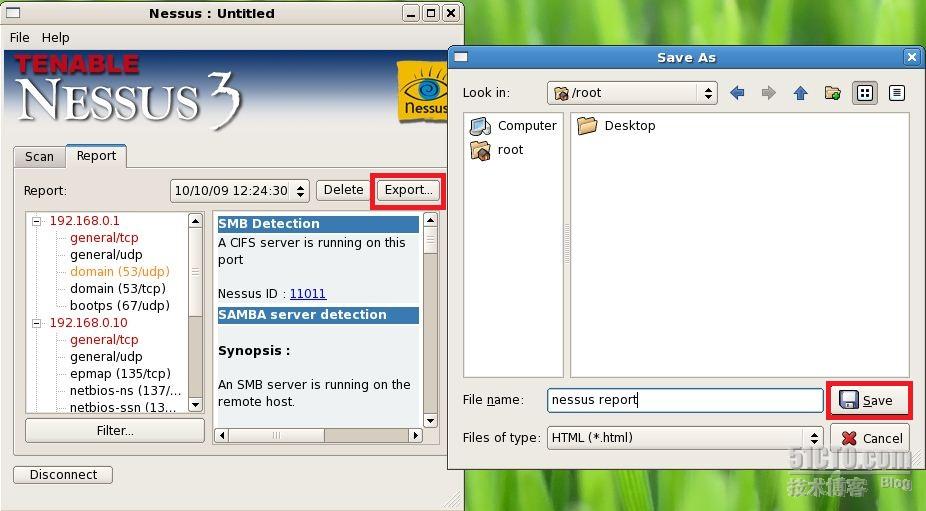Screen dimensions: 926x511
Task: Select epmap (135/tcp) entry
Action: tap(120, 373)
